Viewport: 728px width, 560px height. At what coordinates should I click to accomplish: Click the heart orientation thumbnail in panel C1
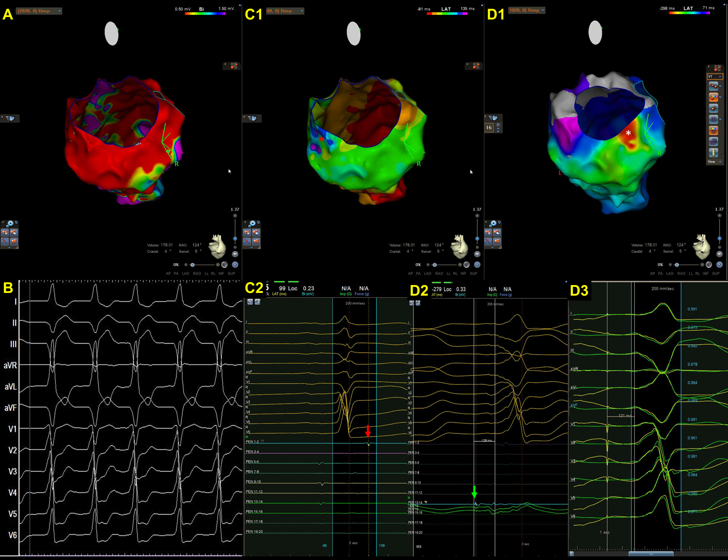click(x=459, y=246)
